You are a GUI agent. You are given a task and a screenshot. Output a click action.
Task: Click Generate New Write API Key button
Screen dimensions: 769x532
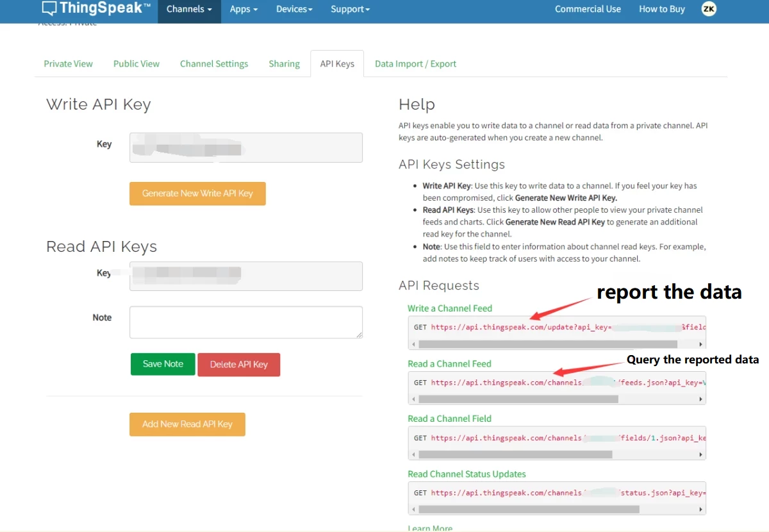(197, 194)
